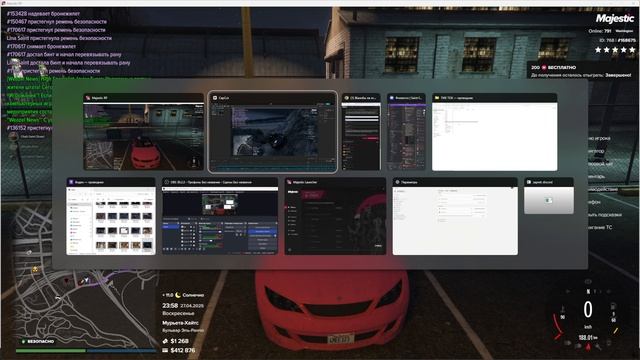Switch to the browser window titled 'CS Жалоба'
Image resolution: width=640 pixels, height=360 pixels.
361,132
